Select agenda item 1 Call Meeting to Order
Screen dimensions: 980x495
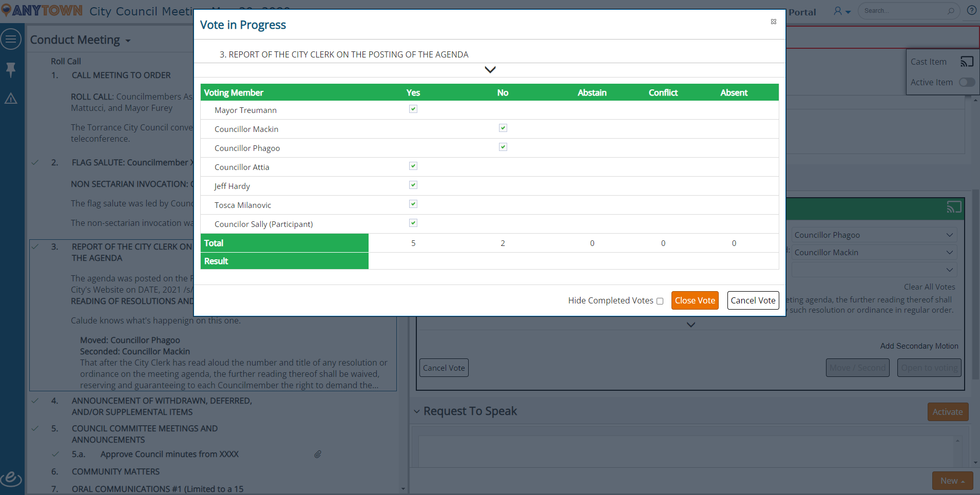pyautogui.click(x=121, y=75)
